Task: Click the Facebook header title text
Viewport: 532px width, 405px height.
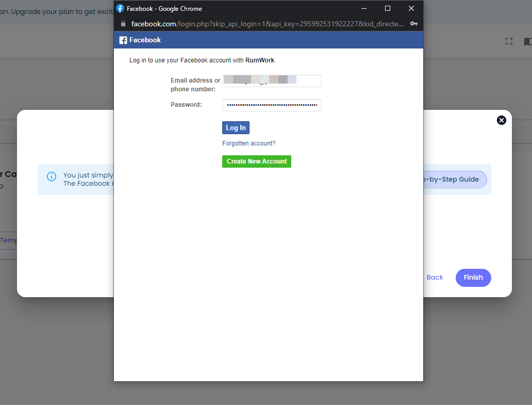Action: [145, 40]
